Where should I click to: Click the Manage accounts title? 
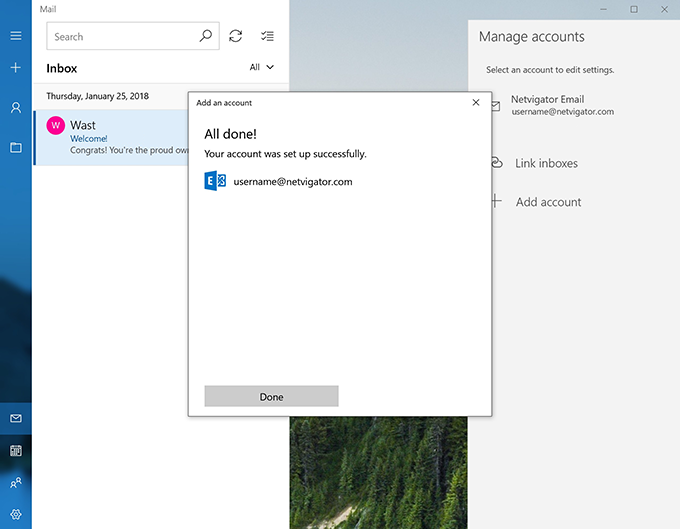coord(531,37)
